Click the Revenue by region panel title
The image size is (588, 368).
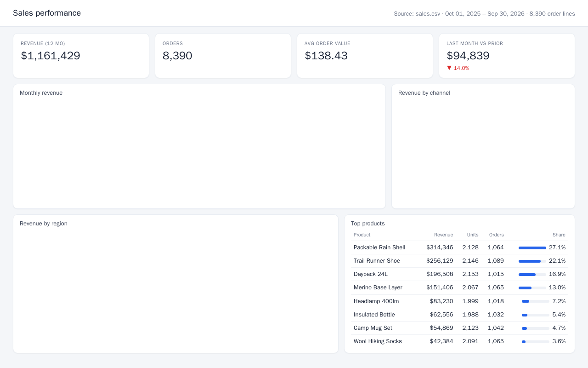click(44, 224)
